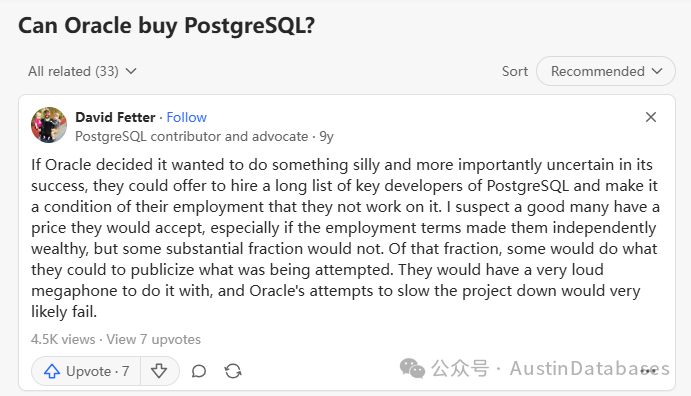691x396 pixels.
Task: Dismiss the answer with the X icon
Action: (650, 117)
